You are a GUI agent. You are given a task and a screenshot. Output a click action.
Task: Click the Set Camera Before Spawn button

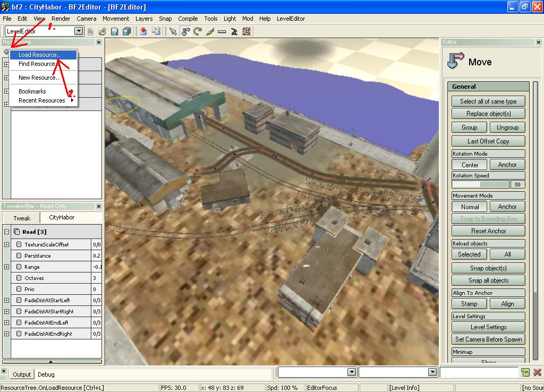pyautogui.click(x=488, y=339)
